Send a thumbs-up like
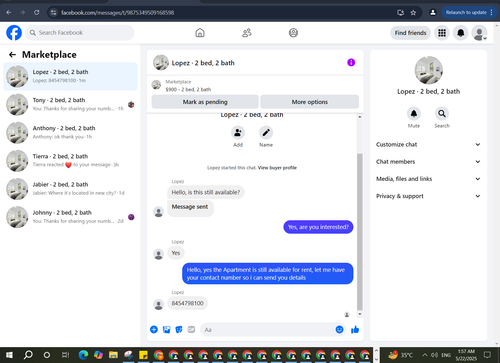This screenshot has width=500, height=363. [355, 330]
